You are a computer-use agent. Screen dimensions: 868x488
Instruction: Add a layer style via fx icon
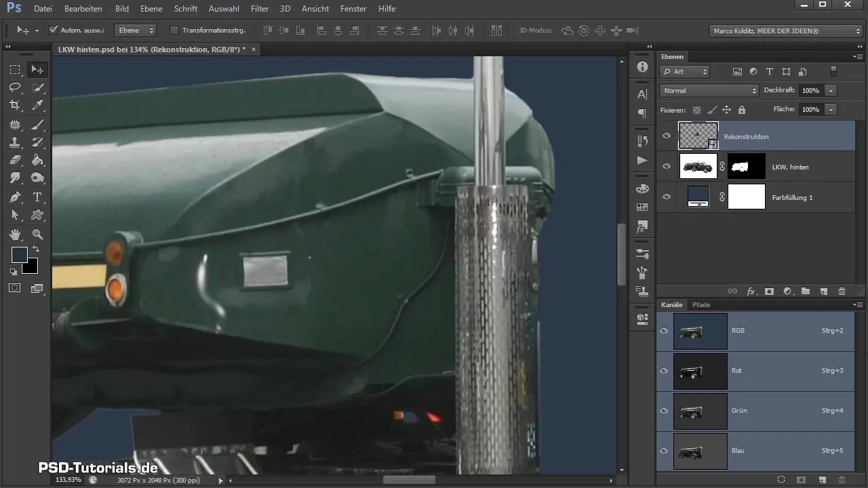pos(751,291)
